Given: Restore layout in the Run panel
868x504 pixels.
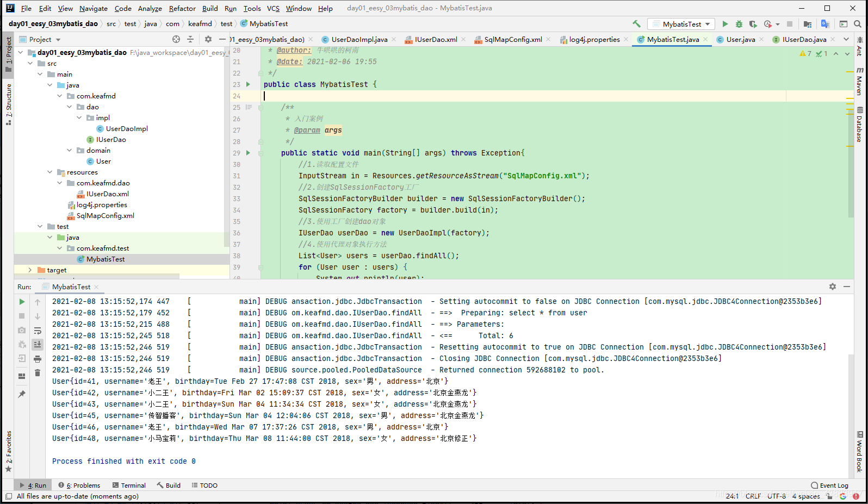Looking at the screenshot, I should pos(22,376).
